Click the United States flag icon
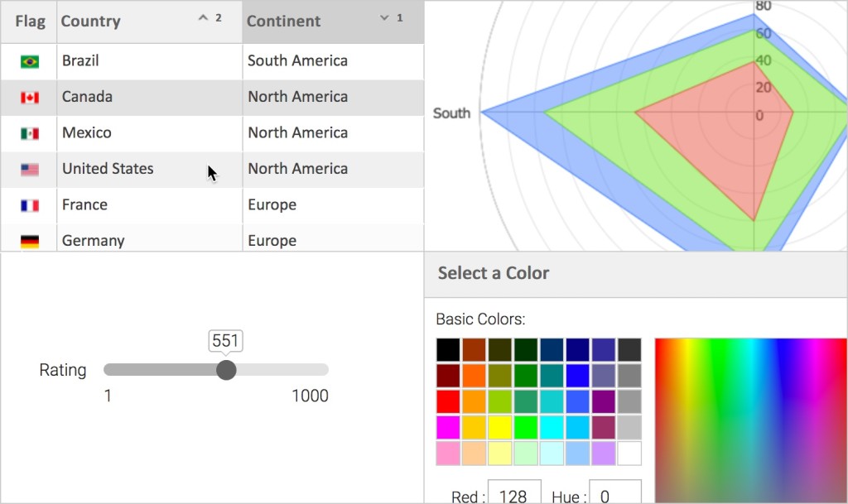This screenshot has width=848, height=504. 30,170
